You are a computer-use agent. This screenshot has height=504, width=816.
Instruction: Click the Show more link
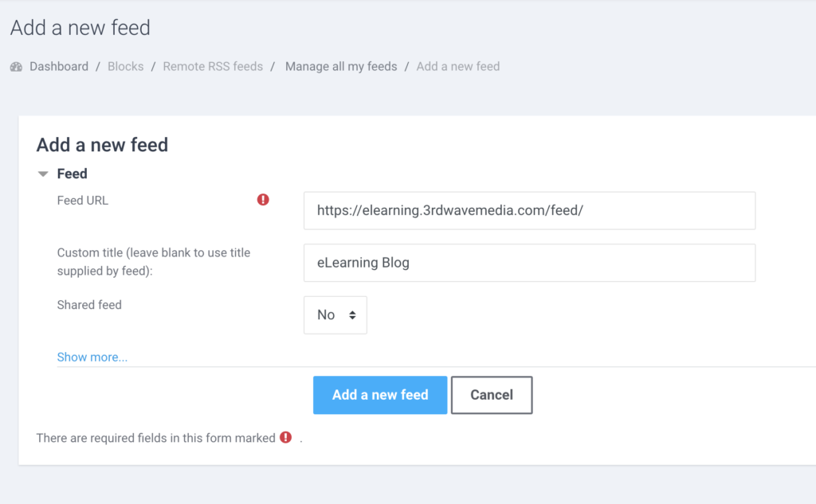92,357
